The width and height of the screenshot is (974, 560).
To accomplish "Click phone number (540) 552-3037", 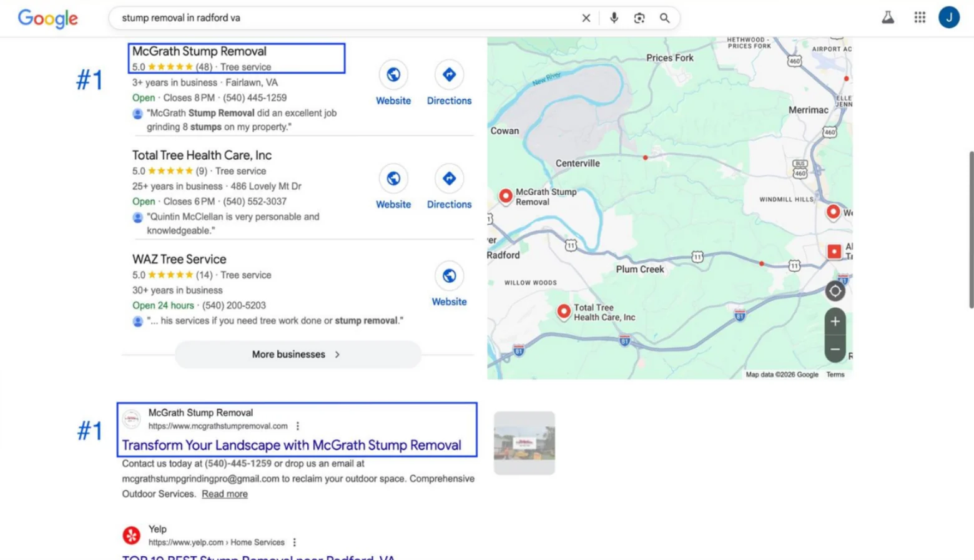I will [255, 202].
